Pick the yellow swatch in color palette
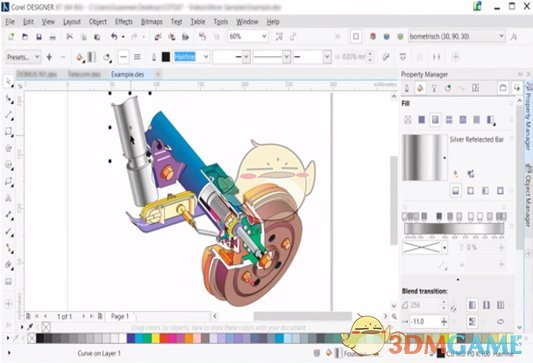 coord(156,338)
